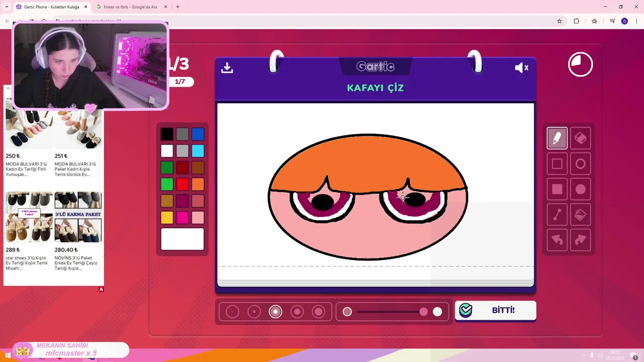This screenshot has height=362, width=644.
Task: Open Windows Start menu
Action: [8, 355]
